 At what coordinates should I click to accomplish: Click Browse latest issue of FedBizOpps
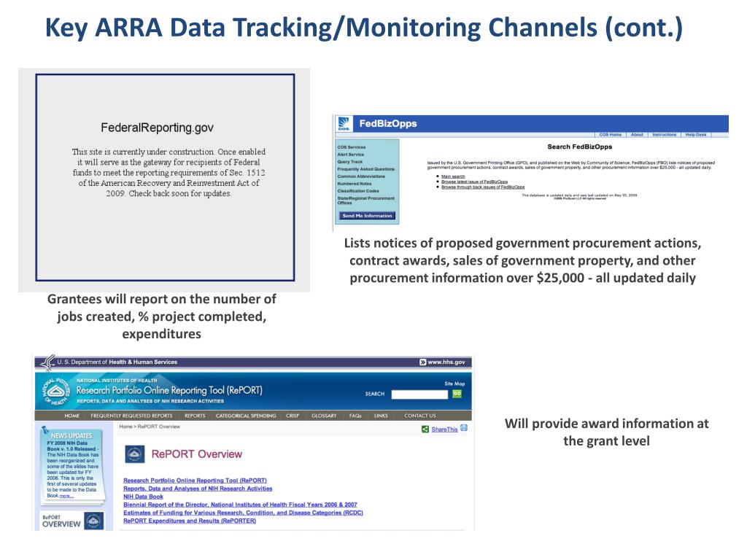tap(474, 182)
